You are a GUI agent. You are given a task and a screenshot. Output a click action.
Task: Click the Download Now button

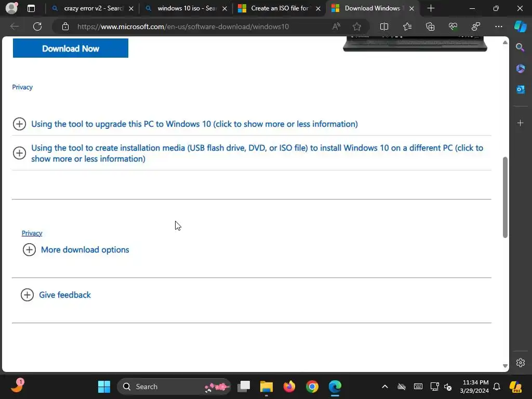(x=71, y=48)
